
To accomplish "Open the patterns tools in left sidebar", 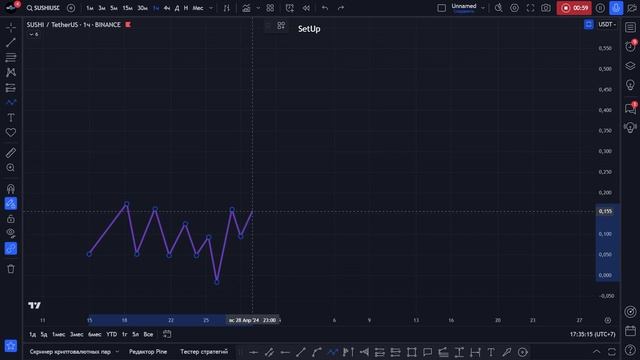I will coord(11,73).
